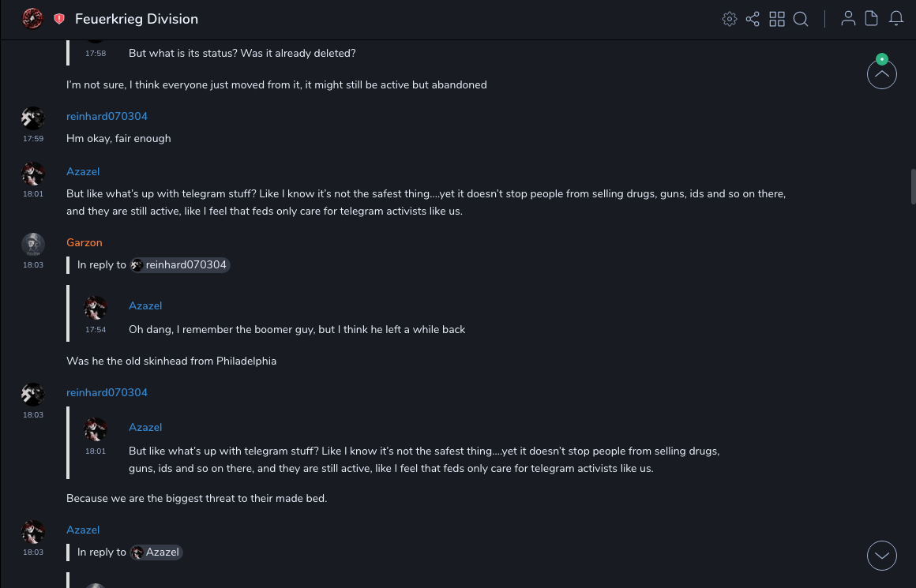The width and height of the screenshot is (916, 588).
Task: Click the red shield warning icon
Action: pyautogui.click(x=59, y=19)
